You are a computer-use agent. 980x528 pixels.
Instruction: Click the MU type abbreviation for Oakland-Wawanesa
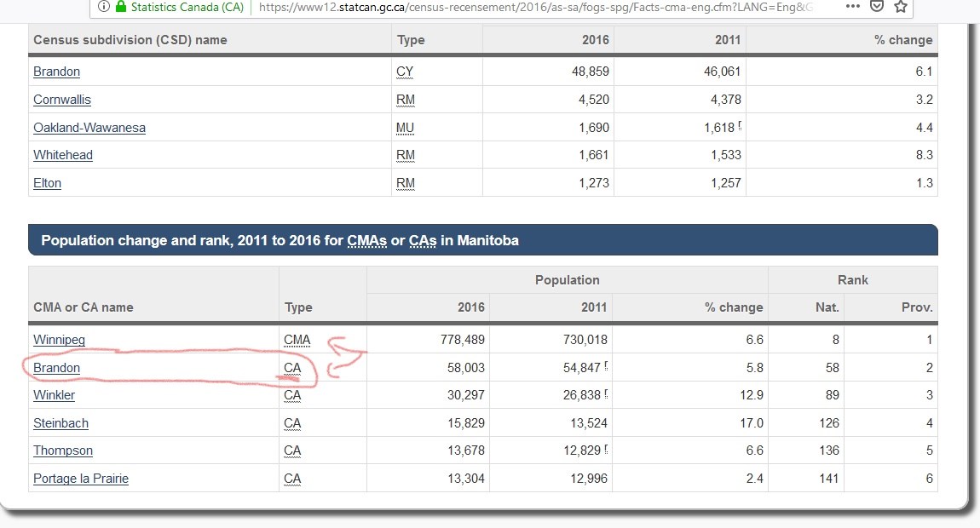(406, 128)
